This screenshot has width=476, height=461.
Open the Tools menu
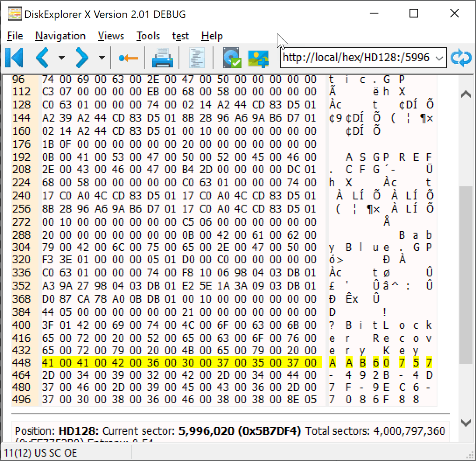pos(148,36)
